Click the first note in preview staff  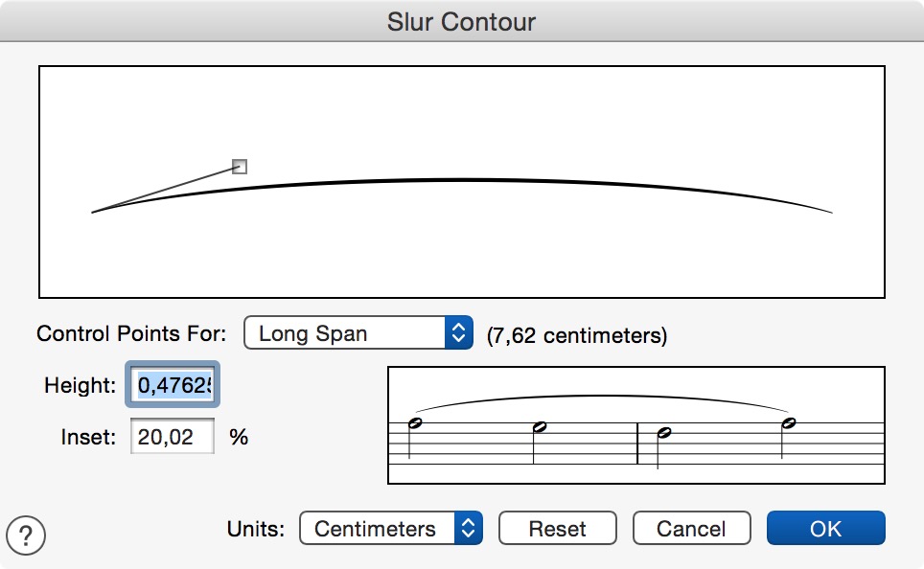pyautogui.click(x=415, y=423)
